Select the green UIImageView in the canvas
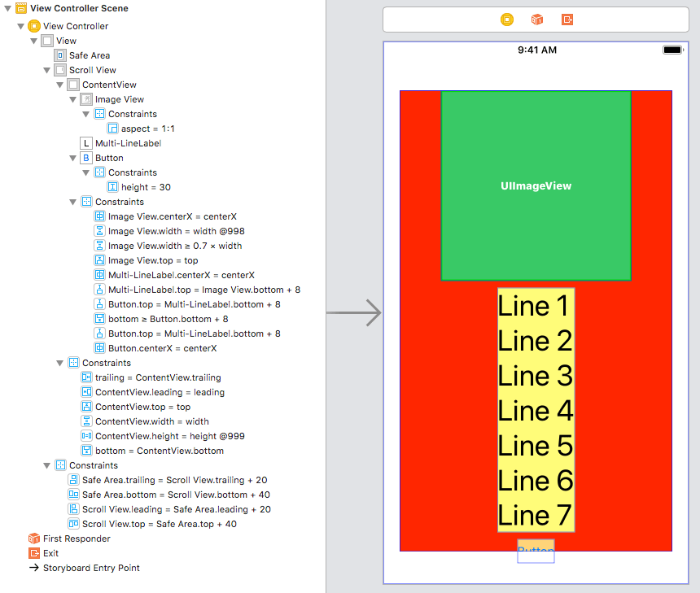This screenshot has width=700, height=593. (x=536, y=185)
